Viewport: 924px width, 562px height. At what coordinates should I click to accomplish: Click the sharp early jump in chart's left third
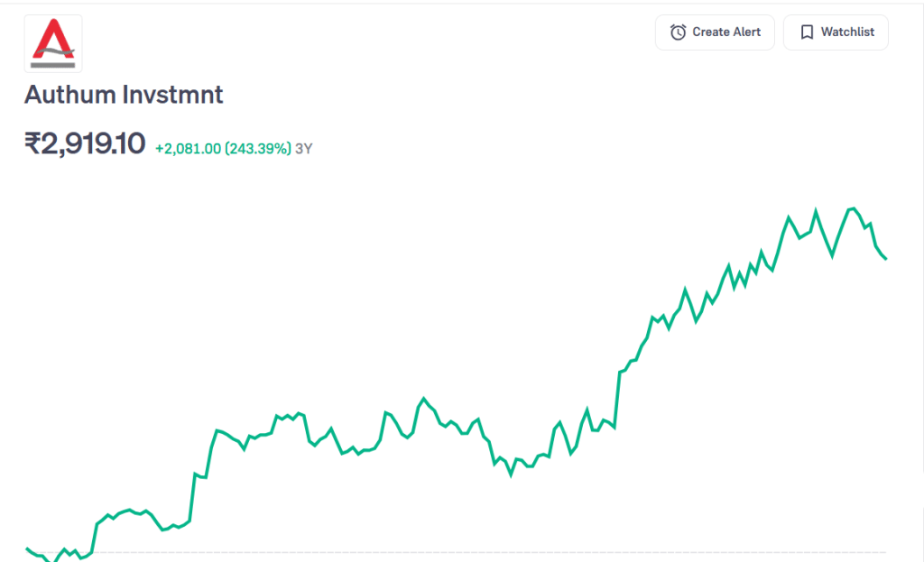click(193, 496)
